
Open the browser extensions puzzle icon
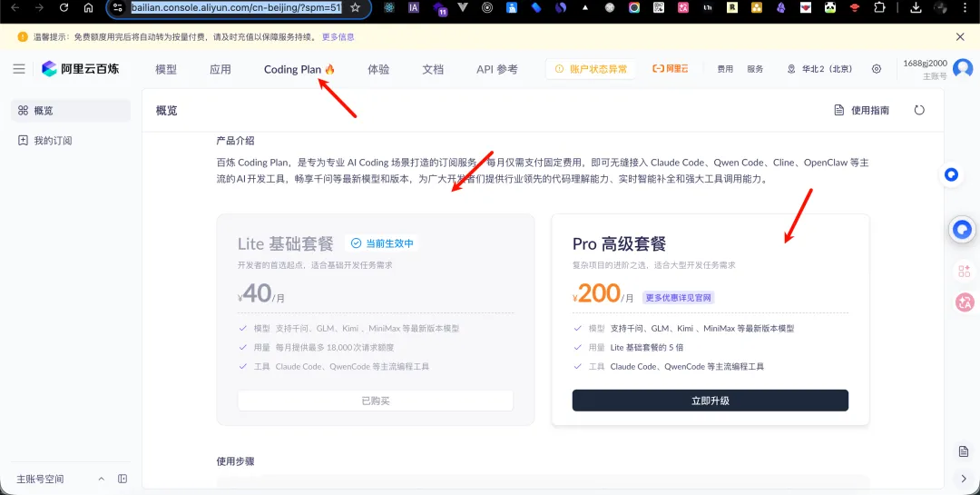coord(879,7)
